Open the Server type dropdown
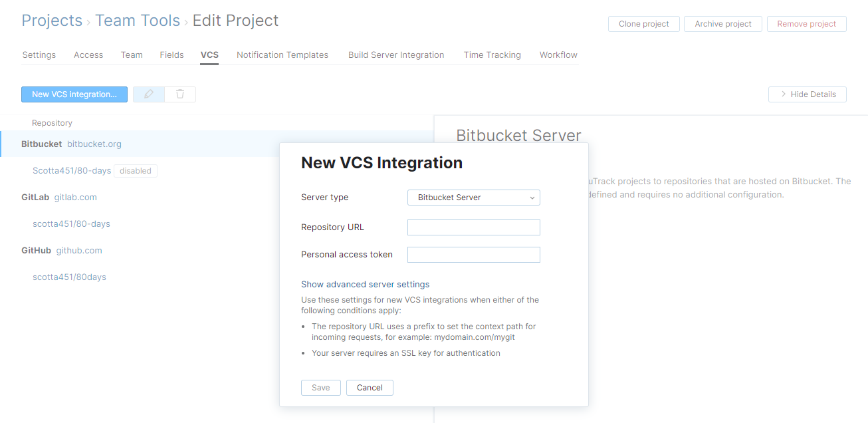 point(473,197)
